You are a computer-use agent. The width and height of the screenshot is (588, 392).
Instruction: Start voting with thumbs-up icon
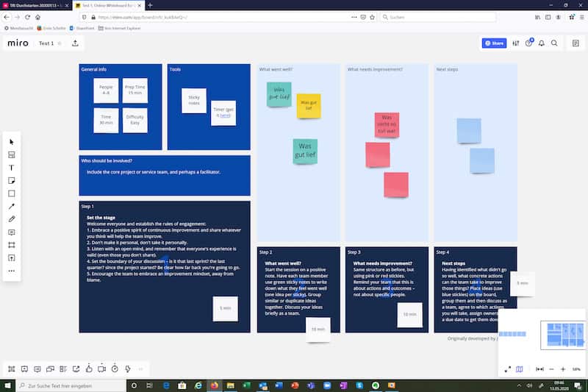[89, 368]
